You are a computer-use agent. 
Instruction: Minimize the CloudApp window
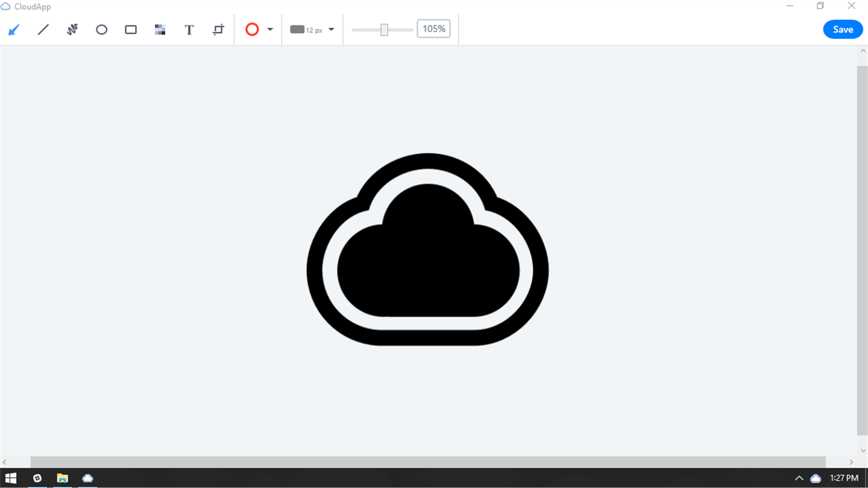tap(790, 6)
